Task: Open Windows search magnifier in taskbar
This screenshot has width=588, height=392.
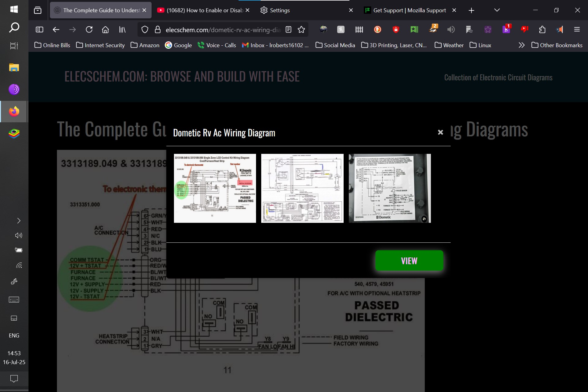Action: tap(14, 28)
